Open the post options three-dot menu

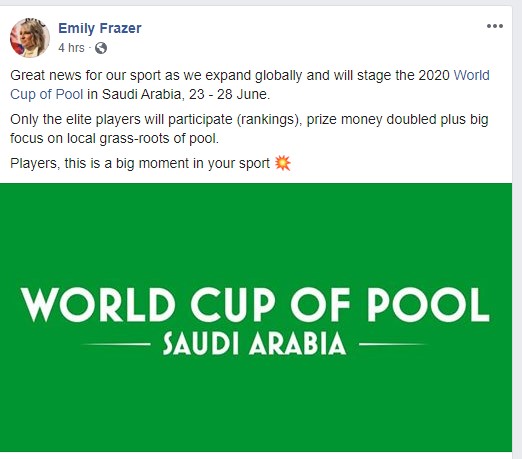[495, 26]
